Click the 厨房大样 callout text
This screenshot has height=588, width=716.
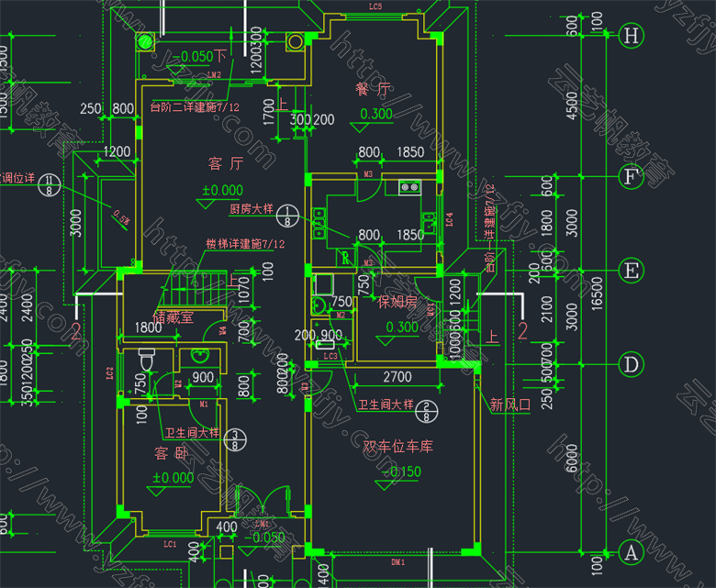point(252,209)
